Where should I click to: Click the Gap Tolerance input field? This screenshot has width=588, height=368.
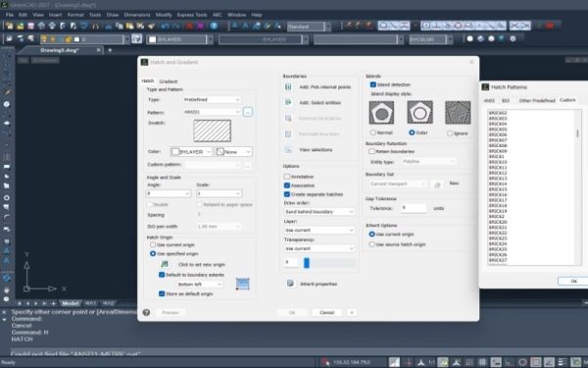pyautogui.click(x=414, y=208)
